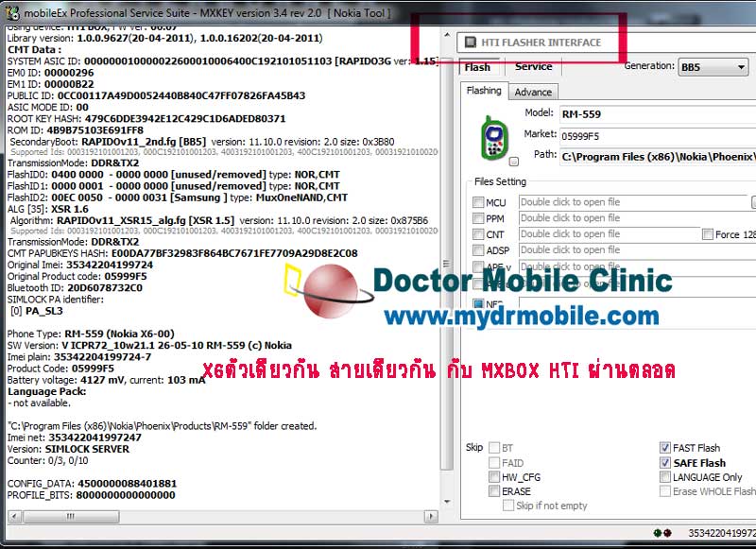Enable the MCU file checkbox
Viewport: 756px width, 549px height.
(478, 202)
